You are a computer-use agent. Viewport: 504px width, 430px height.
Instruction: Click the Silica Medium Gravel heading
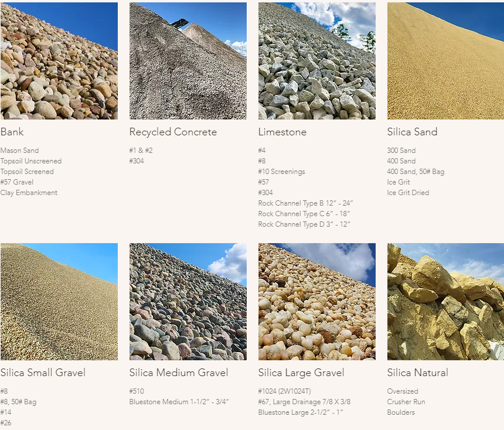pos(178,373)
